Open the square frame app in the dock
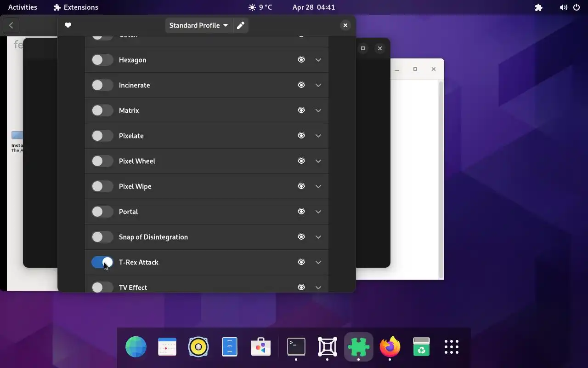Viewport: 588px width, 368px height. pos(328,347)
